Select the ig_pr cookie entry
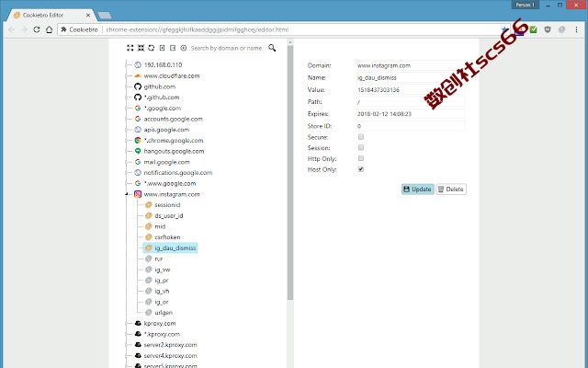Viewport: 588px width, 368px height. click(162, 280)
